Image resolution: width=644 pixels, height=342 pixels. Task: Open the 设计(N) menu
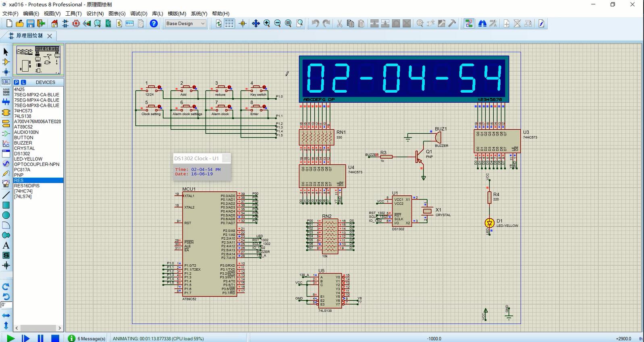coord(95,13)
